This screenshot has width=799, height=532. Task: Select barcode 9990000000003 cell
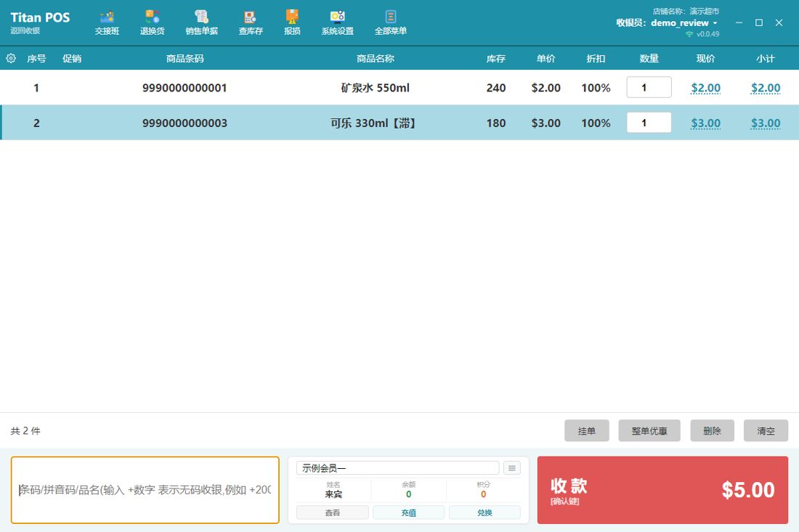(x=184, y=123)
